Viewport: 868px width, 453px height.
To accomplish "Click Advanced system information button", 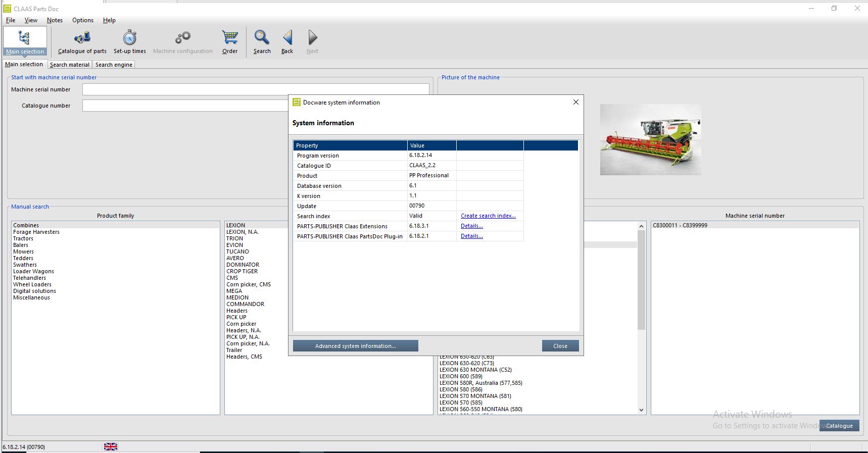I will tap(355, 346).
